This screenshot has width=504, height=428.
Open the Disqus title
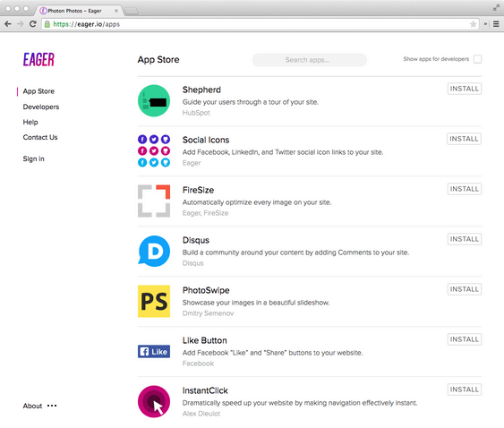pyautogui.click(x=196, y=240)
